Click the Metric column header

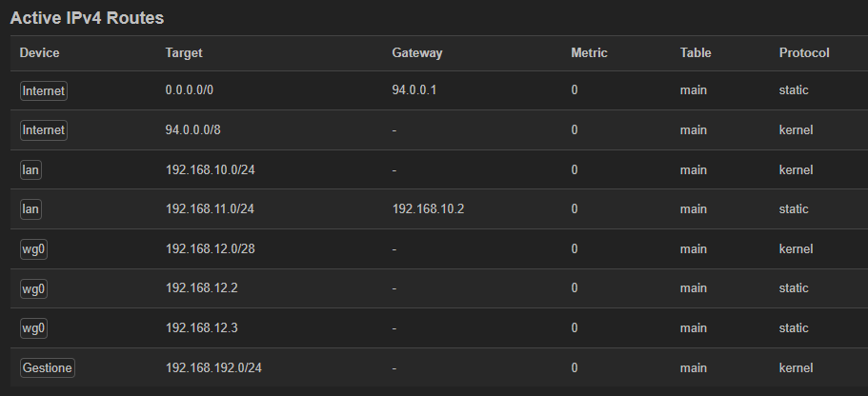coord(589,52)
